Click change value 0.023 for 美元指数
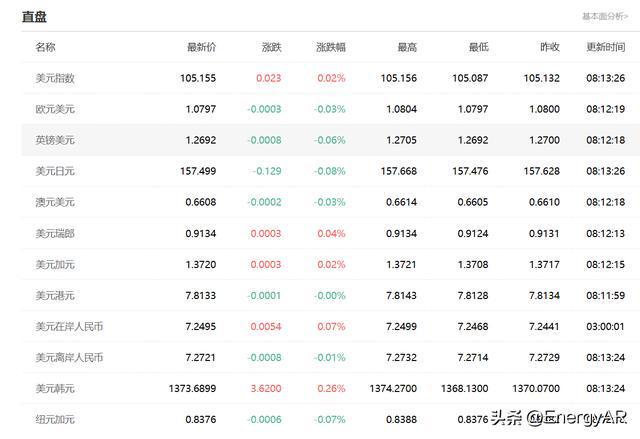This screenshot has width=640, height=439. [x=269, y=78]
